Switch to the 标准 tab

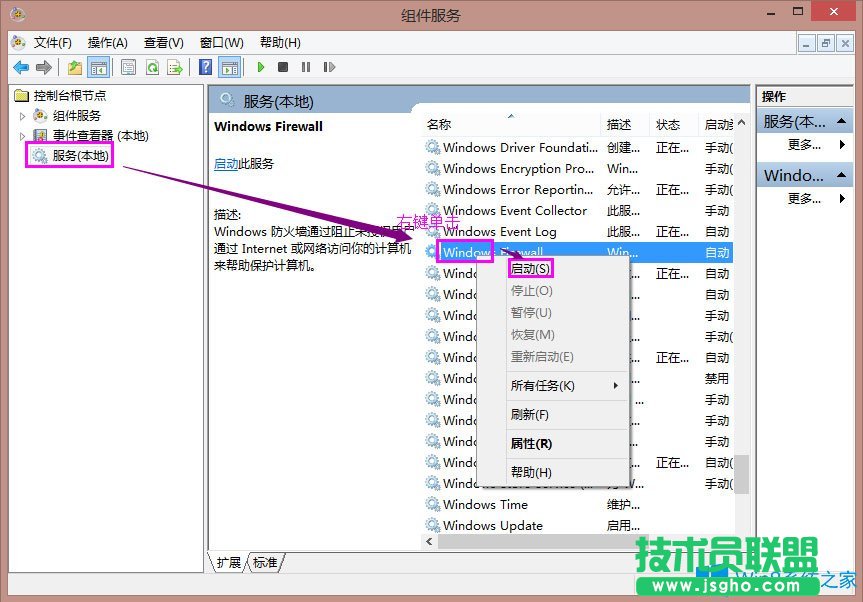pyautogui.click(x=263, y=562)
